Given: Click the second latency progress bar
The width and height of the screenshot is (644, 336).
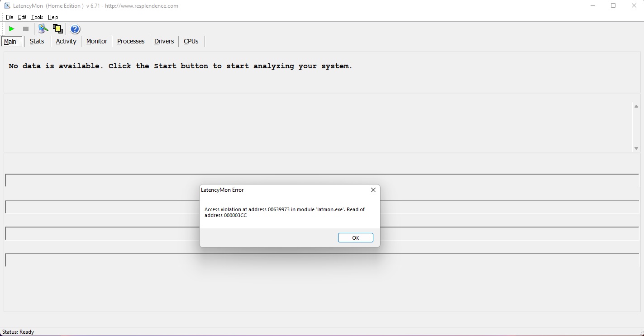Looking at the screenshot, I should (x=322, y=207).
